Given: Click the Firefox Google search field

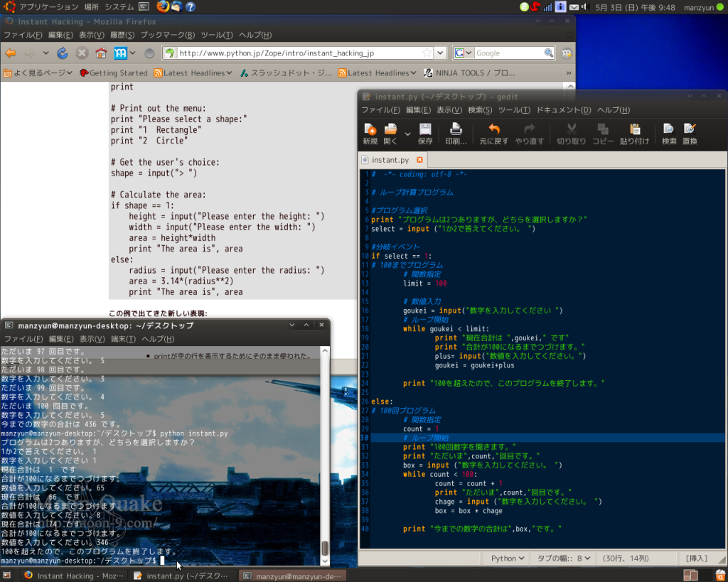Looking at the screenshot, I should click(508, 53).
